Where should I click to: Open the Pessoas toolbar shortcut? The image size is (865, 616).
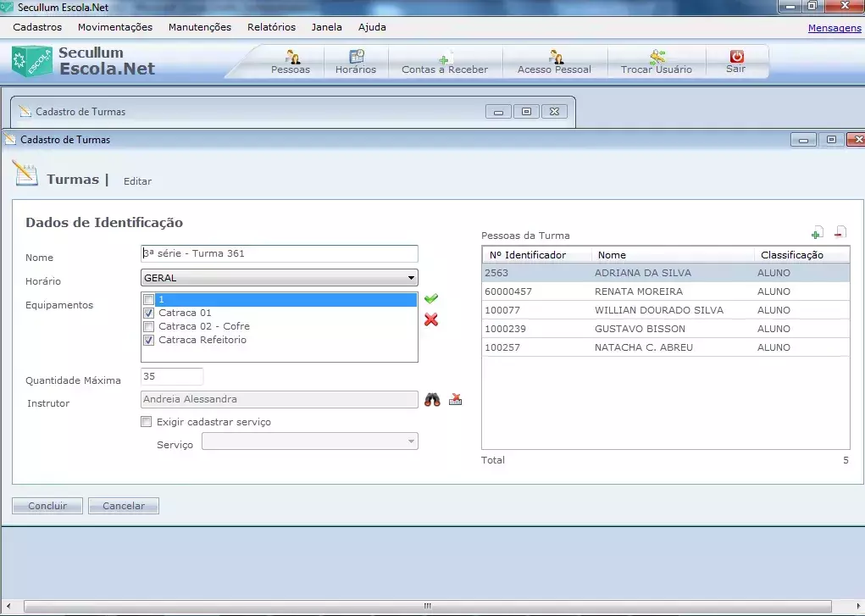(291, 62)
